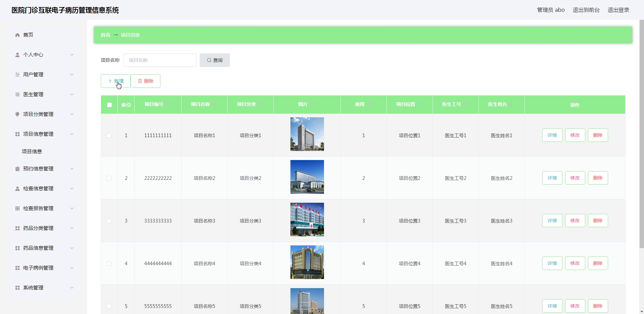
Task: Expand the 系统管理 chevron
Action: coord(72,288)
